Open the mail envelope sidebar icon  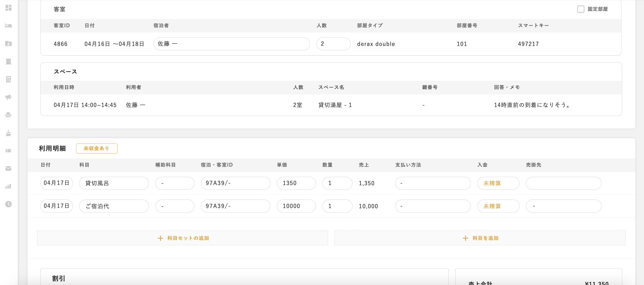pyautogui.click(x=9, y=168)
